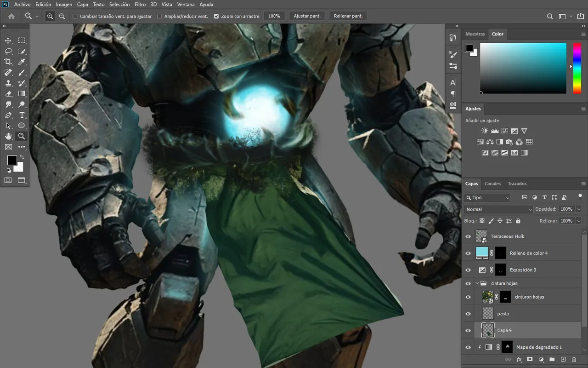The height and width of the screenshot is (368, 588).
Task: Select the Lasso tool
Action: point(8,51)
